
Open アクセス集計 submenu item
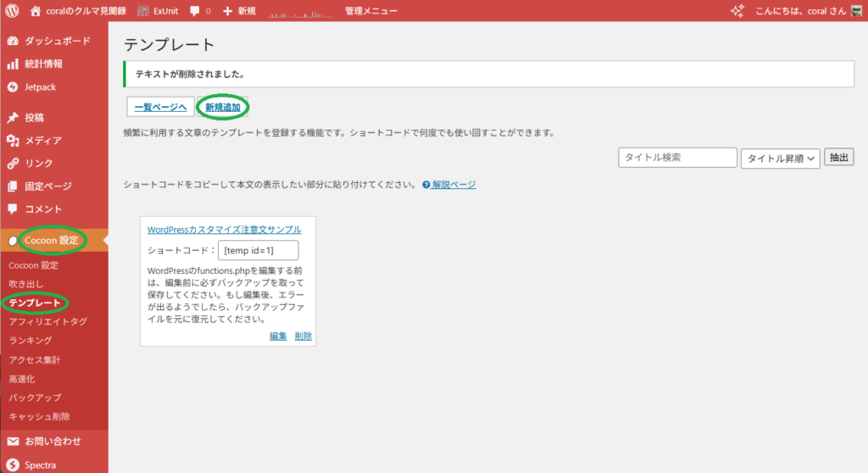(34, 360)
